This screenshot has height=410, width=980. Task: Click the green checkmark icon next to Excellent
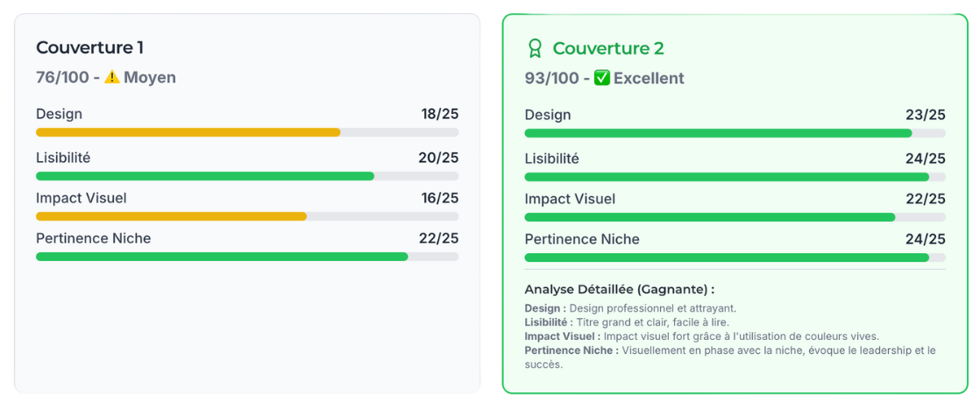602,78
